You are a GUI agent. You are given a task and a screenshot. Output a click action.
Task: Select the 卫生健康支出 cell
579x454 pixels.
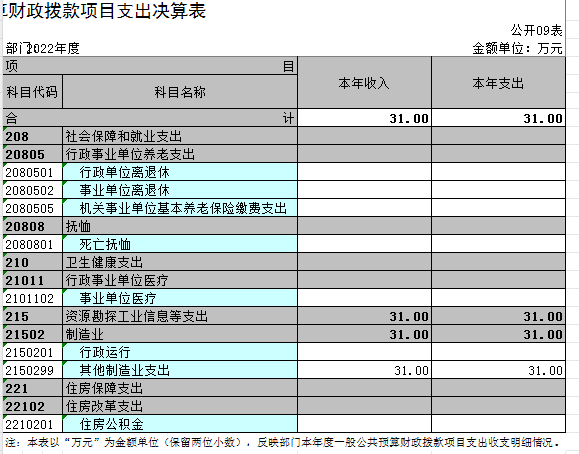coord(180,262)
